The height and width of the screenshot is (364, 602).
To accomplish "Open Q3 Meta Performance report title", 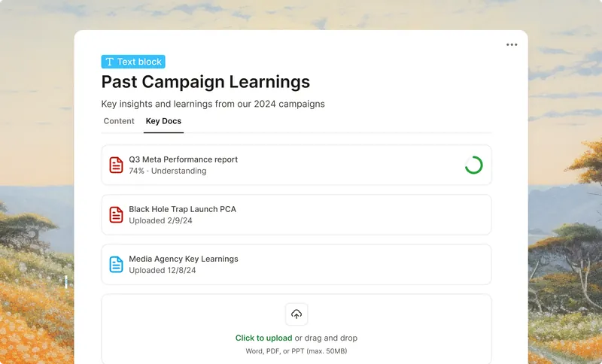I will pyautogui.click(x=183, y=159).
